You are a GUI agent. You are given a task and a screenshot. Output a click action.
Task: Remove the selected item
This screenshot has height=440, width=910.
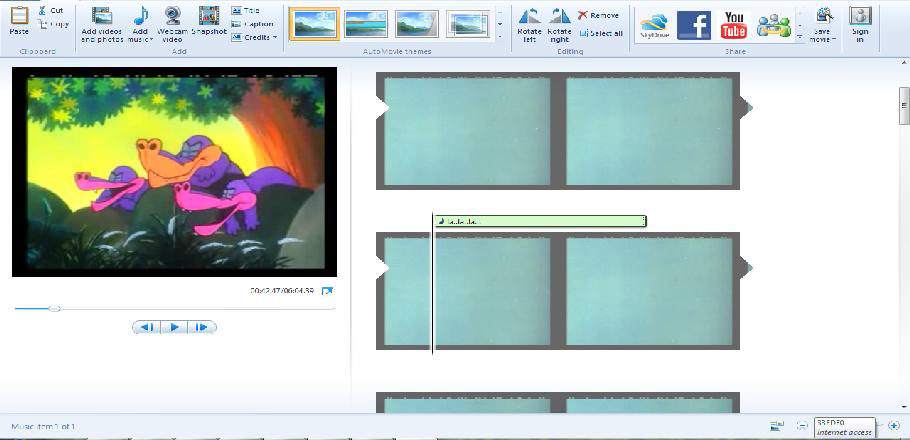pyautogui.click(x=598, y=15)
